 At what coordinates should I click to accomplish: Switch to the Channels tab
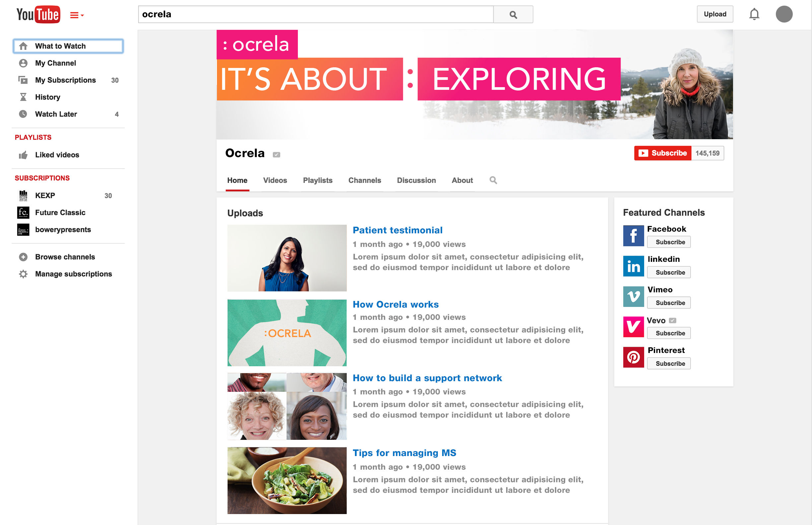[365, 181]
